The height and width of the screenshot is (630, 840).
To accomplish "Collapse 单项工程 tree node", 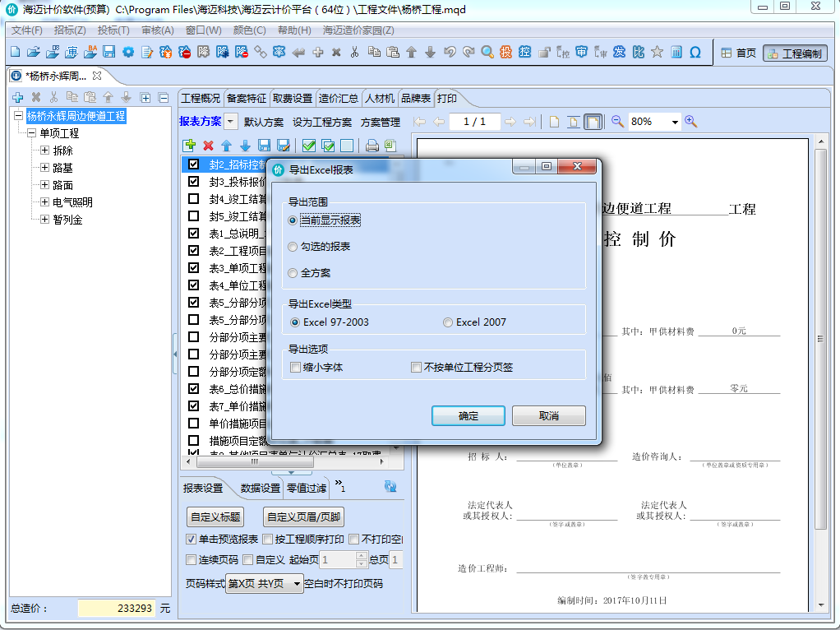I will pos(31,133).
